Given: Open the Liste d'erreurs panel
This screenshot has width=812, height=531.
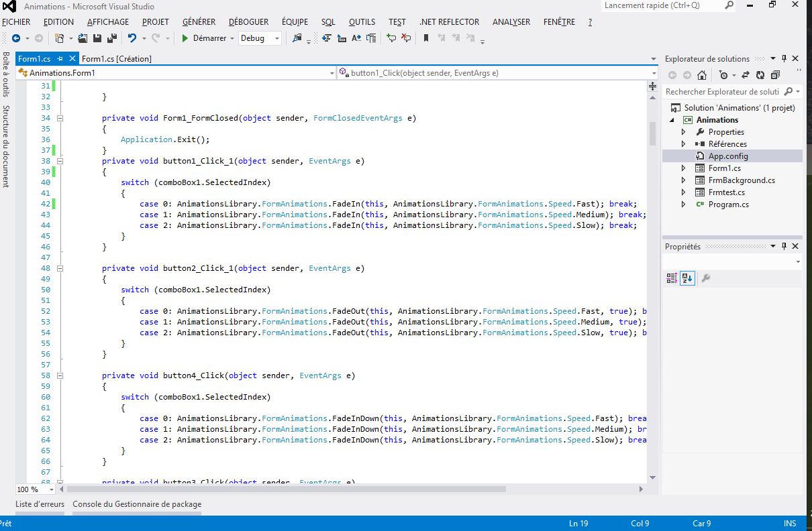Looking at the screenshot, I should (x=40, y=504).
